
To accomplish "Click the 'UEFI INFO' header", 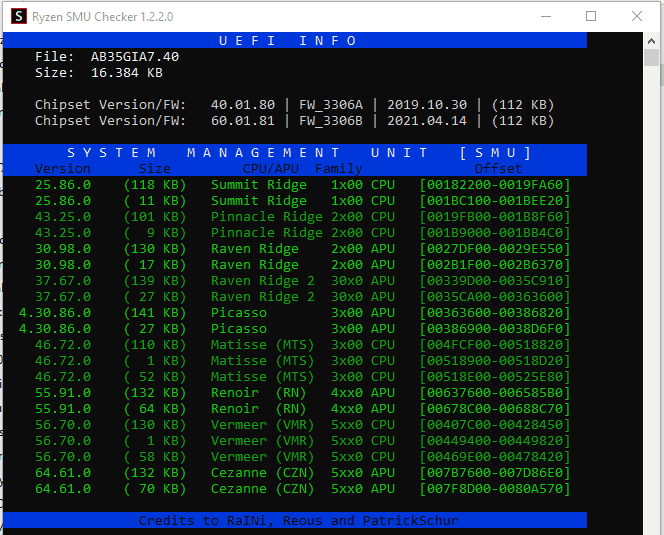I will pyautogui.click(x=288, y=41).
